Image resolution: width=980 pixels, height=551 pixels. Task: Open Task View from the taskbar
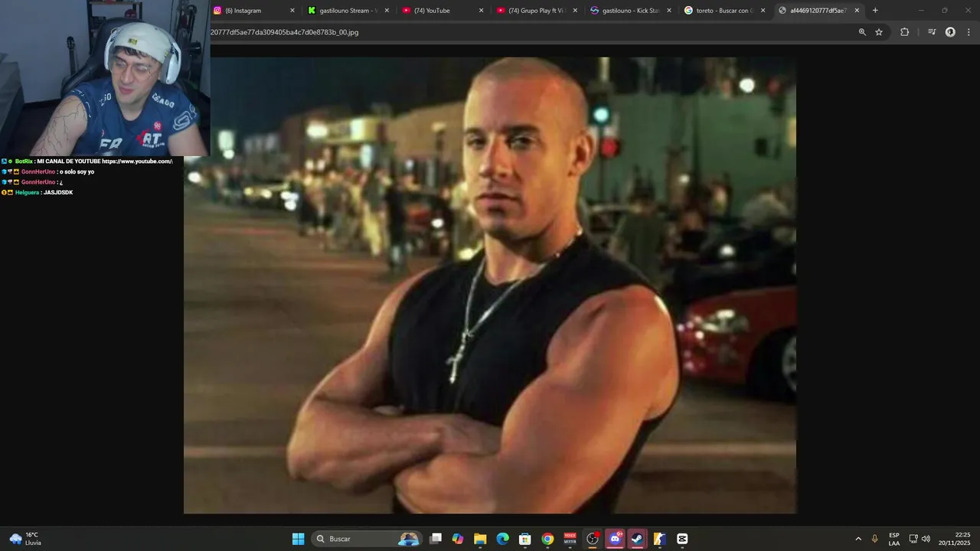[436, 539]
